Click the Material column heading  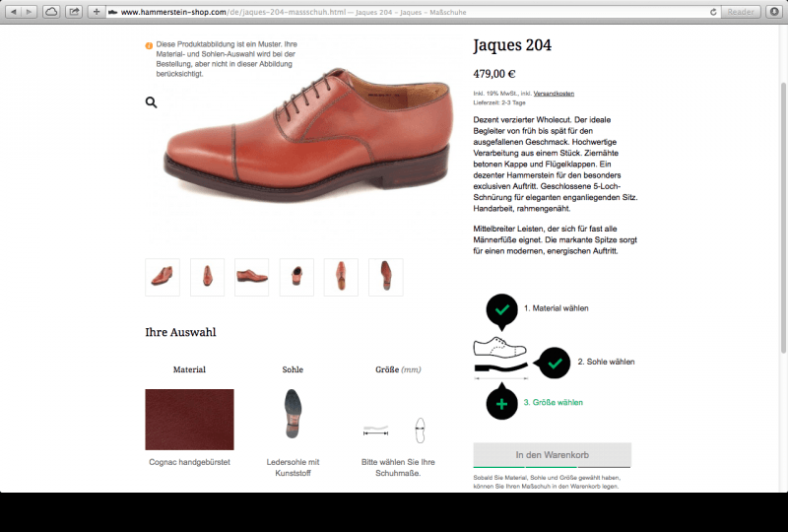(189, 369)
